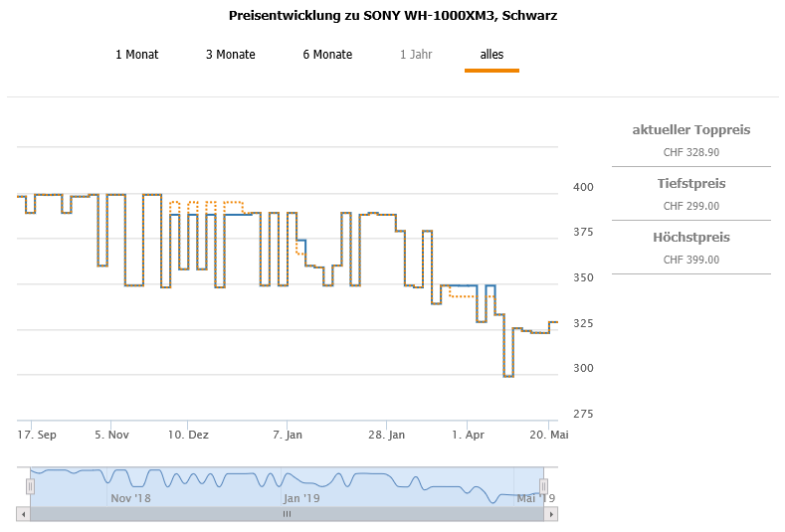Image resolution: width=785 pixels, height=532 pixels.
Task: Click the Höchstpreis CHF 399.00 value
Action: [690, 260]
